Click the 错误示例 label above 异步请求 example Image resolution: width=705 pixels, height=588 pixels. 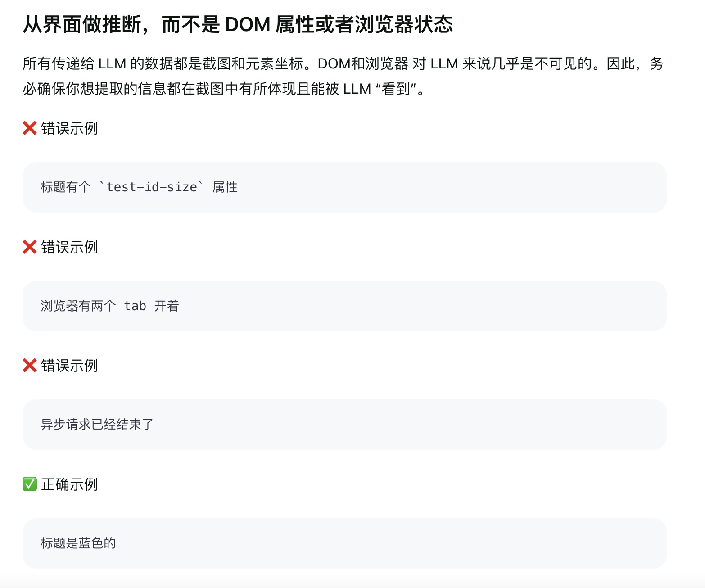pyautogui.click(x=69, y=366)
